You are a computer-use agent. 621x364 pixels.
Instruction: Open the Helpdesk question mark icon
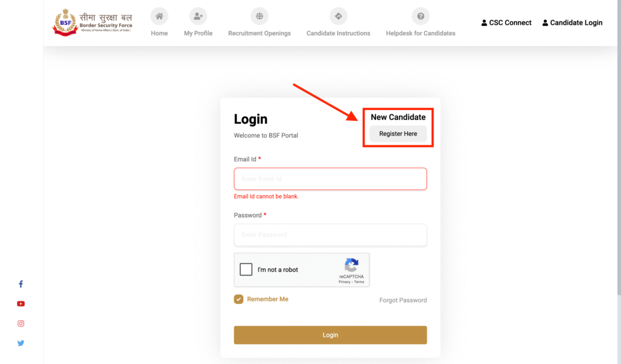(x=421, y=16)
